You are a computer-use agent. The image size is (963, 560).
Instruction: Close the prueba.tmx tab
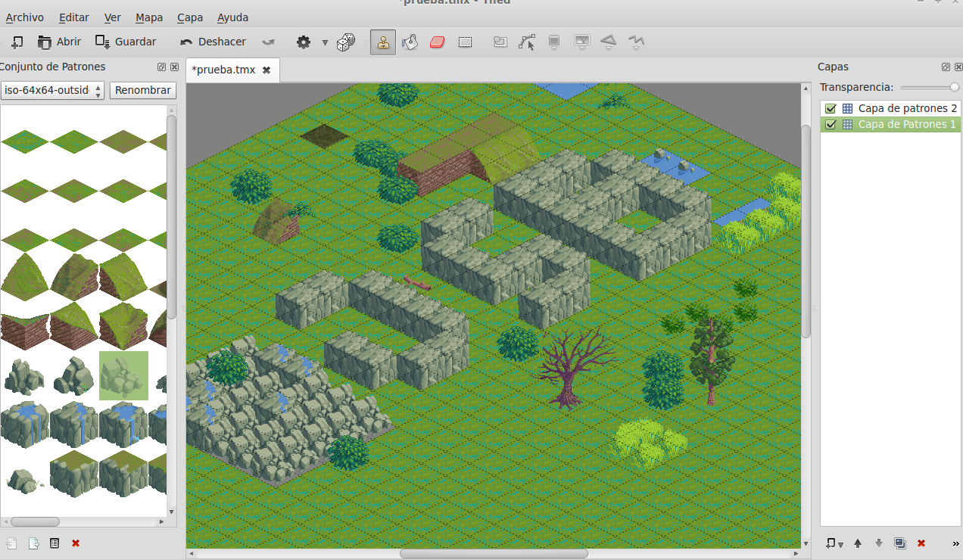pyautogui.click(x=266, y=70)
